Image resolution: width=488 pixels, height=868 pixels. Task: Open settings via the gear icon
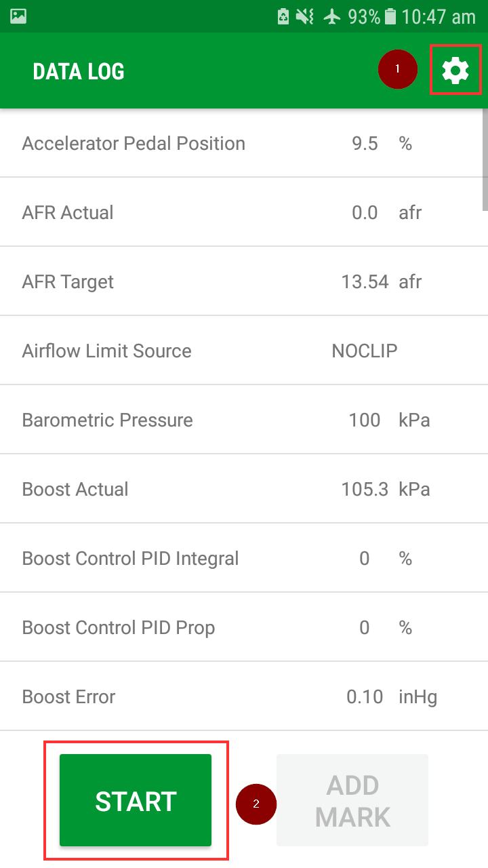coord(455,71)
